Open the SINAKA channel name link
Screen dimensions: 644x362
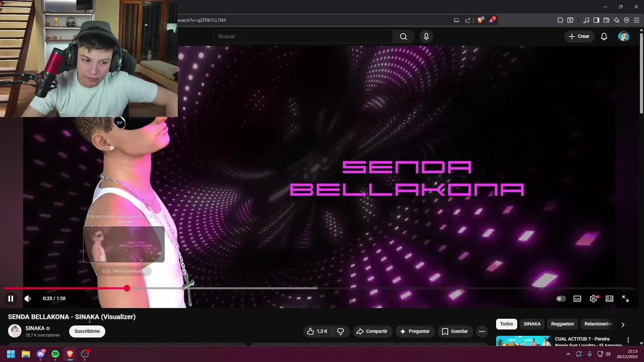coord(35,328)
